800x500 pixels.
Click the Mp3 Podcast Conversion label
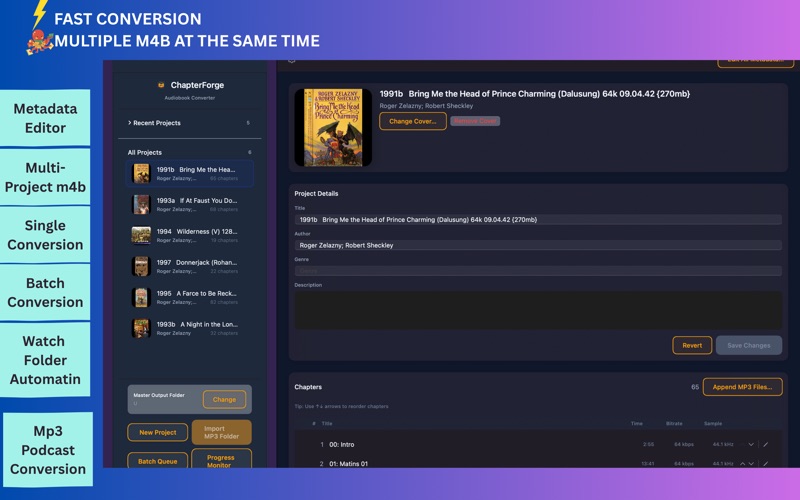tap(48, 449)
